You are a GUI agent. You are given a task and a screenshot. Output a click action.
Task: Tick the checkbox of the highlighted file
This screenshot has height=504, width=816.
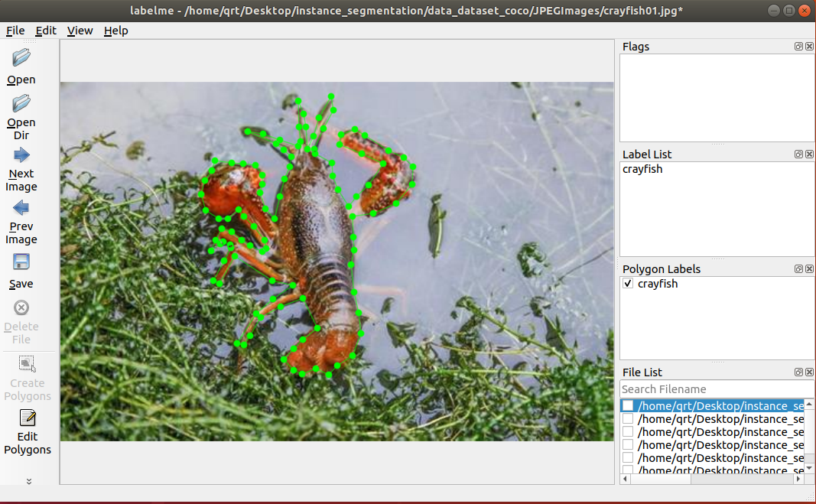coord(628,405)
